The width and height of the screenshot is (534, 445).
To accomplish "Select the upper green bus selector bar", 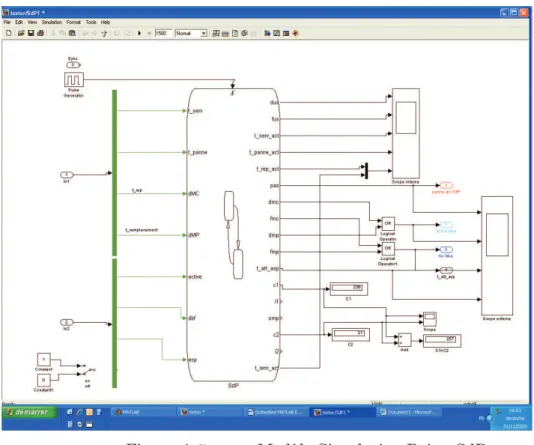I will (114, 173).
